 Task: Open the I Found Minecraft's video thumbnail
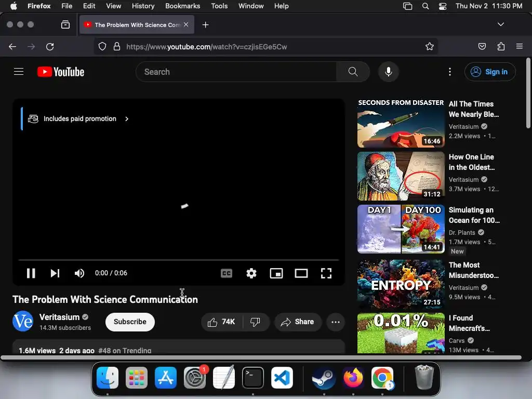pos(401,333)
